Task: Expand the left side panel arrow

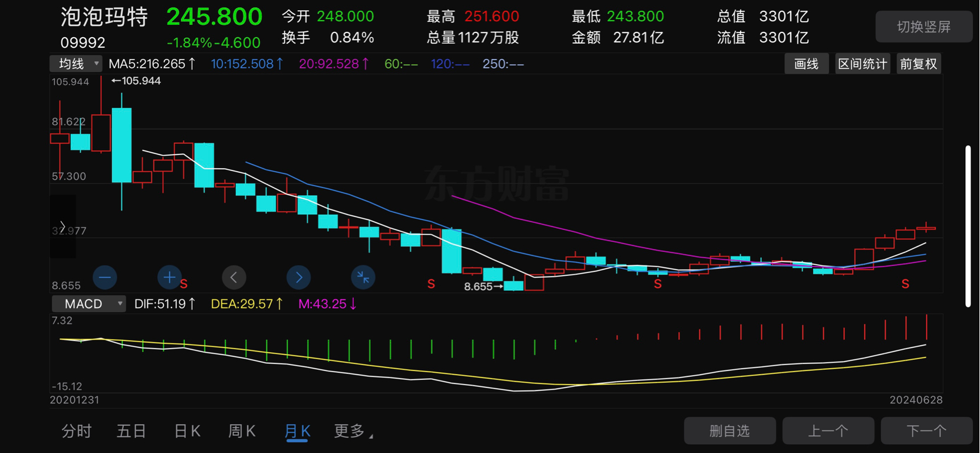Action: point(63,226)
